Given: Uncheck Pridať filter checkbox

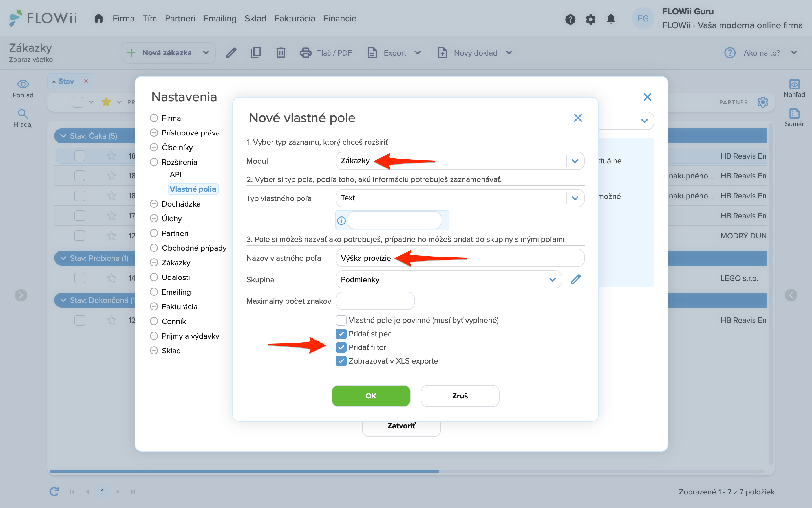Looking at the screenshot, I should [x=341, y=347].
